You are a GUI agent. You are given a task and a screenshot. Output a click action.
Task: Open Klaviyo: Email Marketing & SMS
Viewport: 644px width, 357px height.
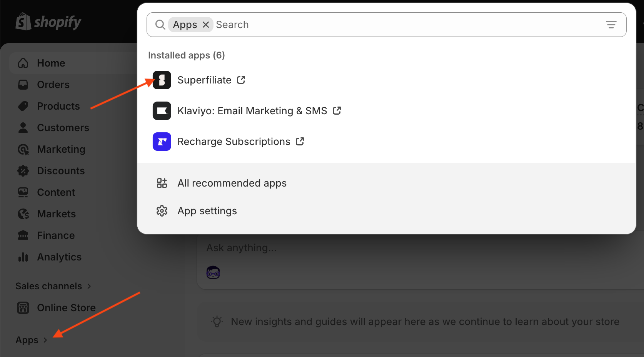(x=252, y=111)
